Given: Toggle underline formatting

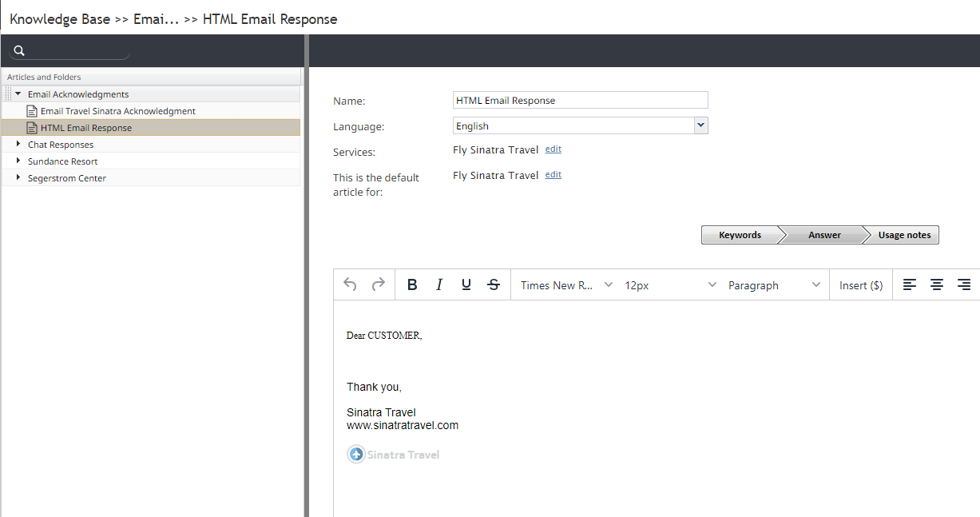Looking at the screenshot, I should (466, 285).
